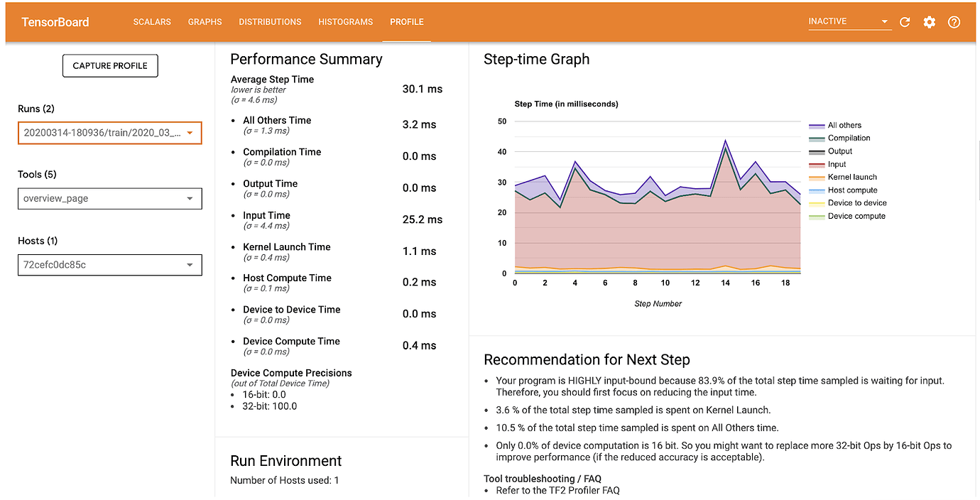Click the TensorBoard logo
The height and width of the screenshot is (500, 980).
(55, 22)
